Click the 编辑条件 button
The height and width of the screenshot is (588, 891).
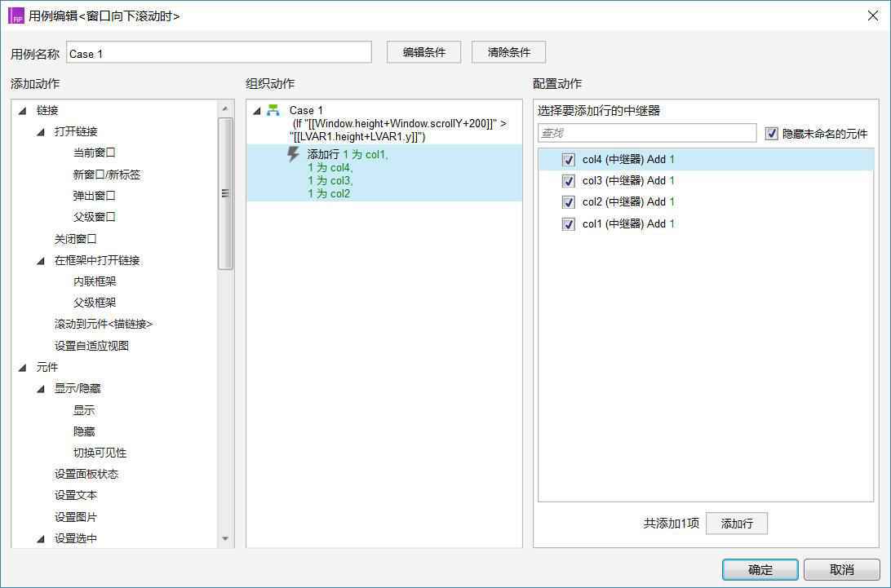tap(424, 52)
